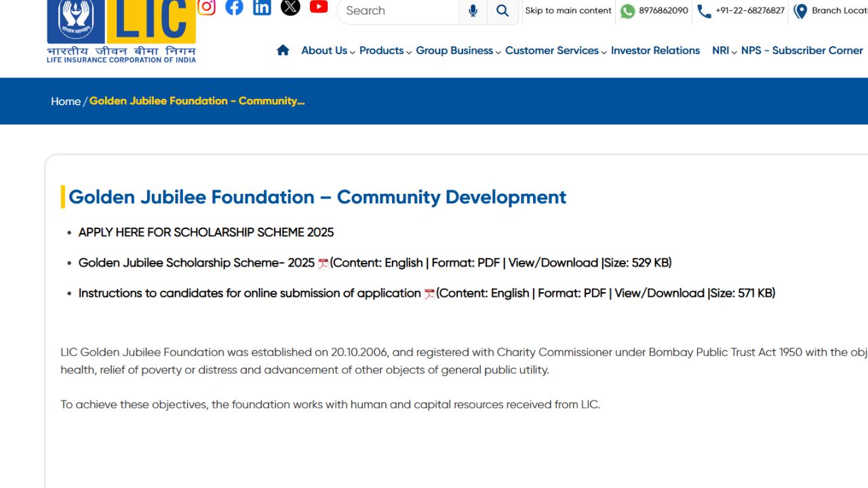Click the Branch Locator pin icon

pos(800,11)
